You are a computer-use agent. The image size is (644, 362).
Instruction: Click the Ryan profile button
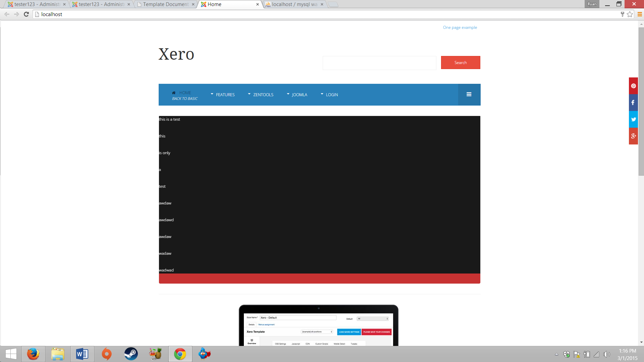point(592,4)
